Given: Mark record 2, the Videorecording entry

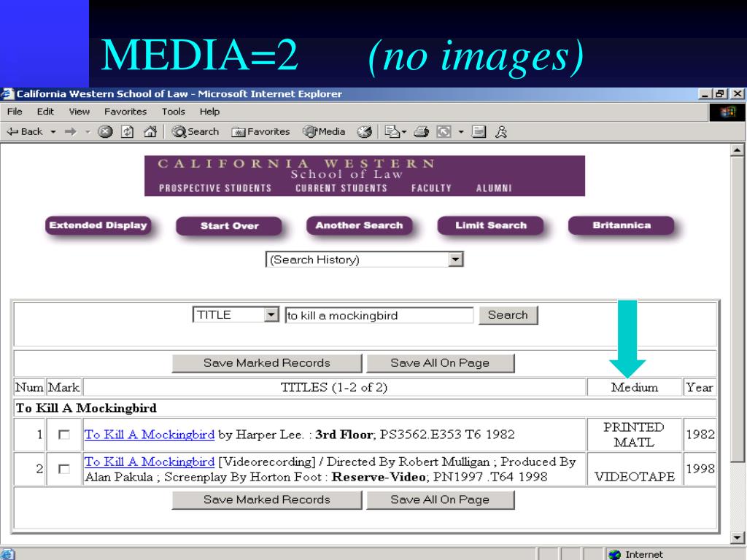Looking at the screenshot, I should pos(63,469).
